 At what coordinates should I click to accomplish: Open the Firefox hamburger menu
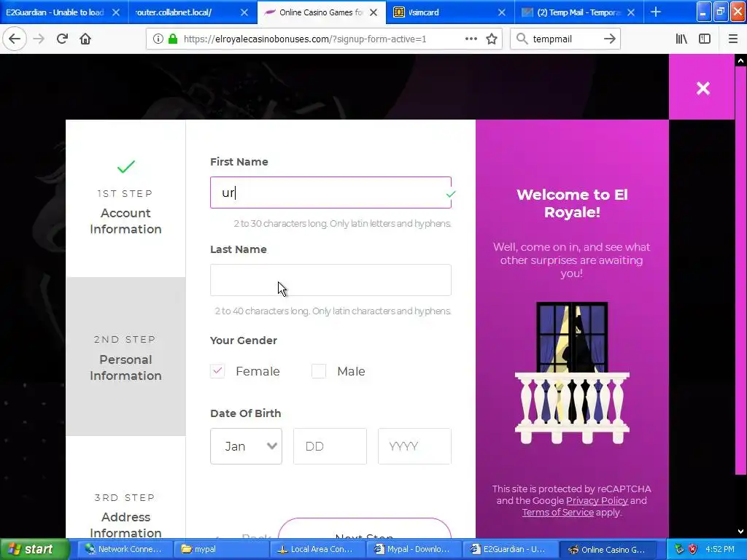[x=732, y=39]
